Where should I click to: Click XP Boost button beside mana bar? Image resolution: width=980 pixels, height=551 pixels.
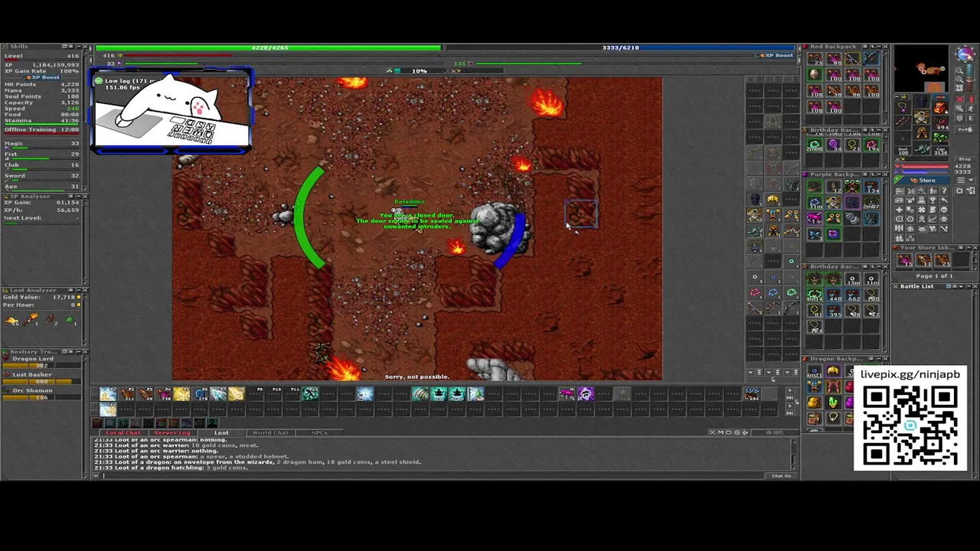pyautogui.click(x=776, y=55)
